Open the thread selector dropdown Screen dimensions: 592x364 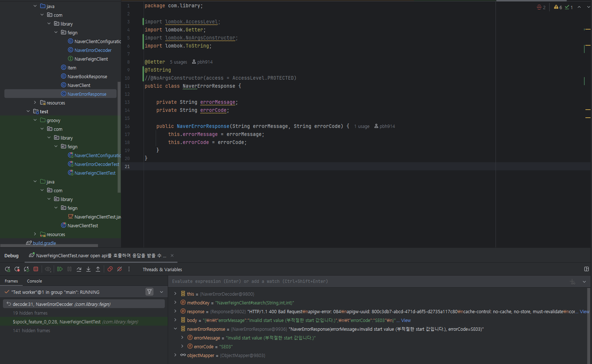[162, 292]
